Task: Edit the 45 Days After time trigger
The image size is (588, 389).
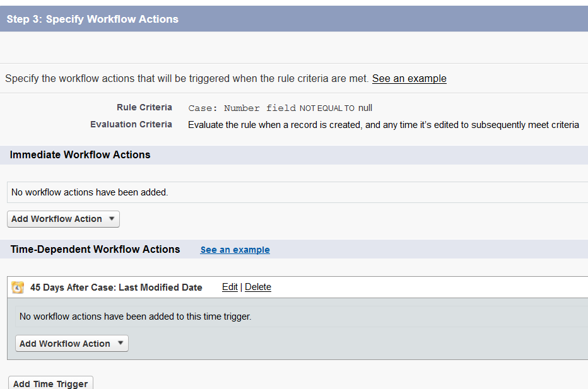Action: click(230, 287)
